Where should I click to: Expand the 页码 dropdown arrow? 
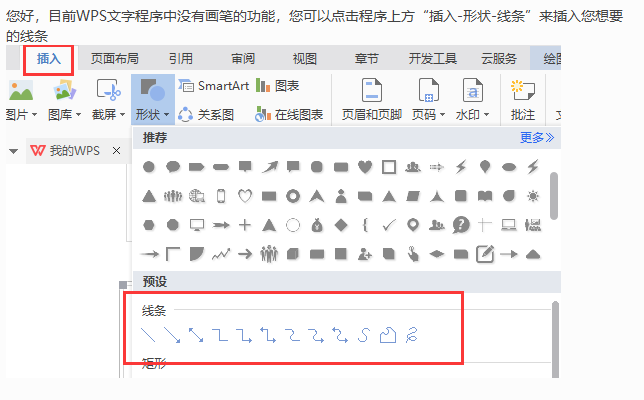tap(442, 115)
